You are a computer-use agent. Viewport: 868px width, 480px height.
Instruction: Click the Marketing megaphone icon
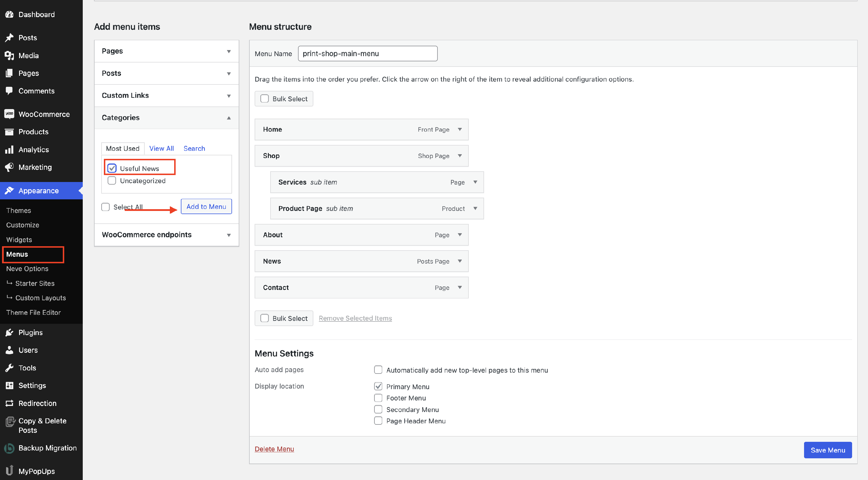pos(9,167)
